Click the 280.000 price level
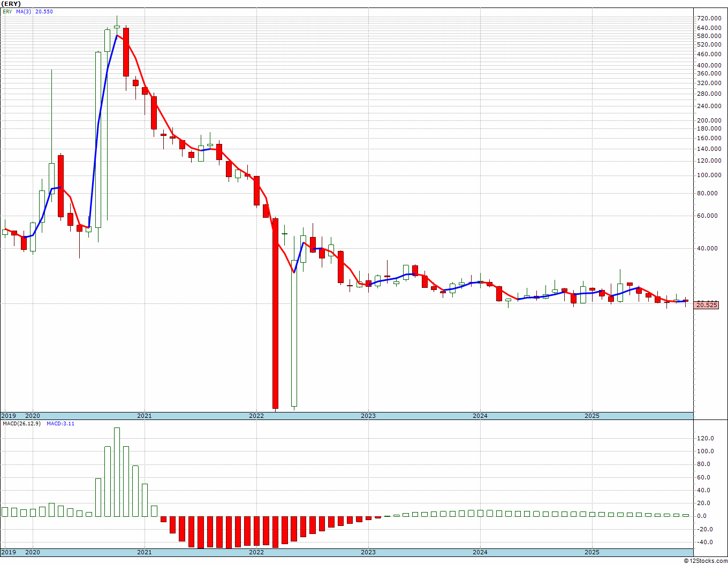The width and height of the screenshot is (728, 565). coord(709,94)
